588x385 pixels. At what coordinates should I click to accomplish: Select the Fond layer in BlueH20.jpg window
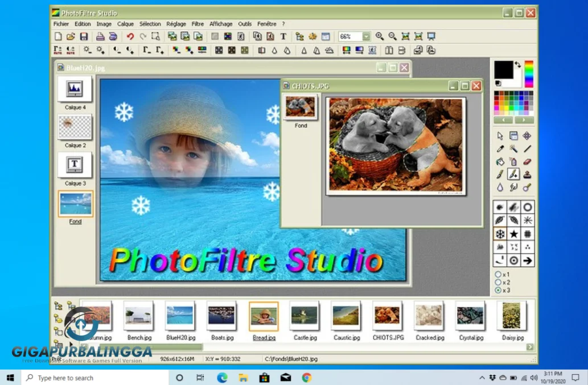coord(75,204)
